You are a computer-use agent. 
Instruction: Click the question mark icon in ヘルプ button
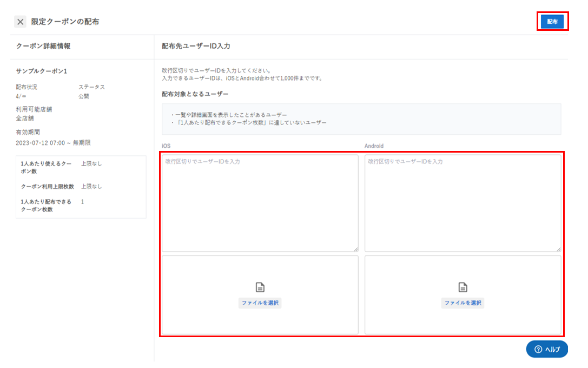(x=538, y=349)
